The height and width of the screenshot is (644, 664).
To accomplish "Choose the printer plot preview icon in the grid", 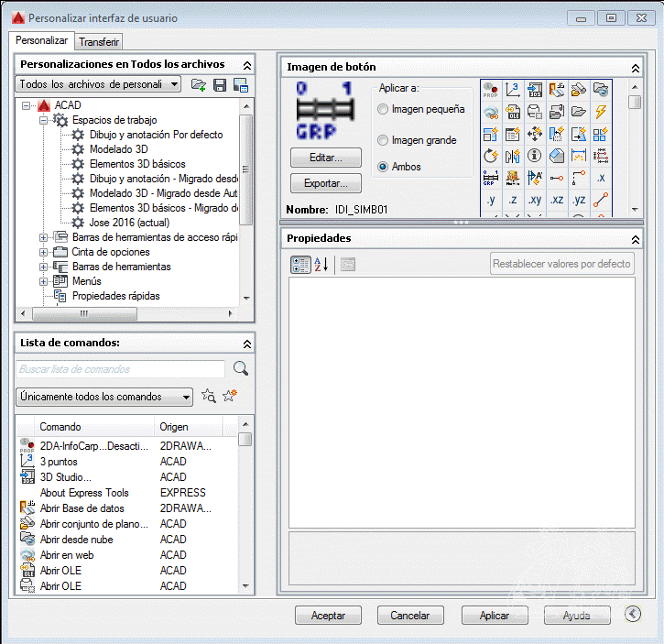I will pos(535,112).
